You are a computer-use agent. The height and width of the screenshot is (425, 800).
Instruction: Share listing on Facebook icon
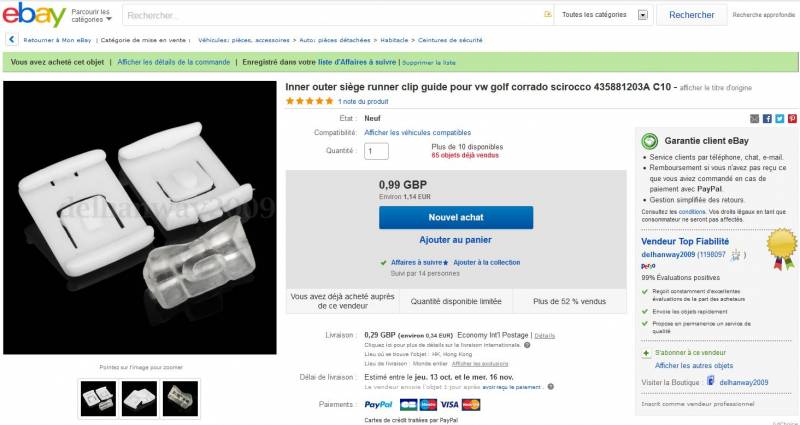point(767,118)
